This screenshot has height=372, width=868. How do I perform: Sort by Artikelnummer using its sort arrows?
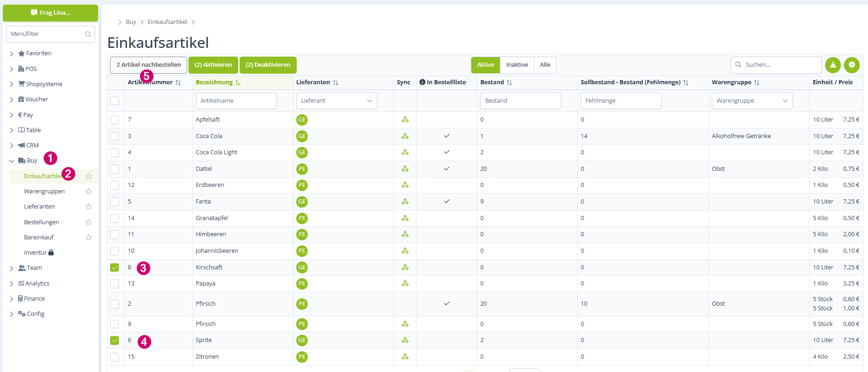[x=178, y=82]
